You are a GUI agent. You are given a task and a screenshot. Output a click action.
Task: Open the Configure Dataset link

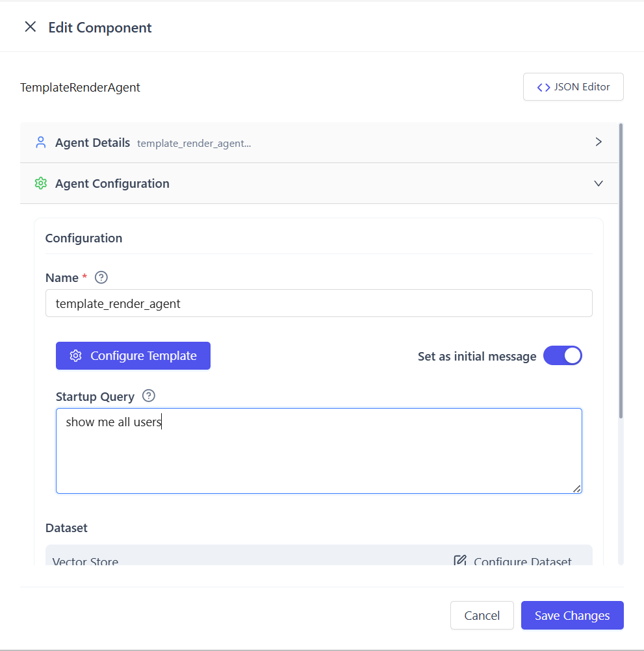tap(522, 561)
